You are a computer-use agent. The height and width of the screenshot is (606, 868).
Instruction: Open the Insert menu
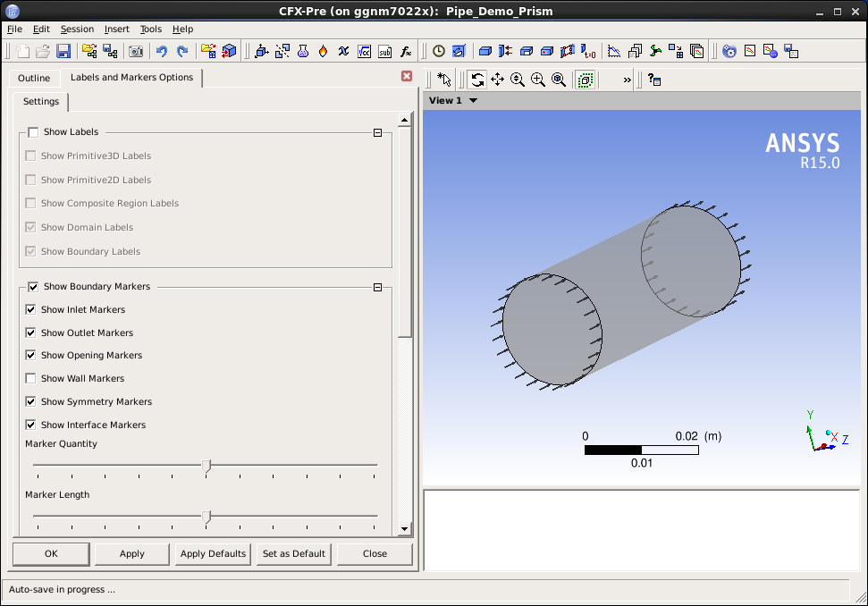coord(117,29)
